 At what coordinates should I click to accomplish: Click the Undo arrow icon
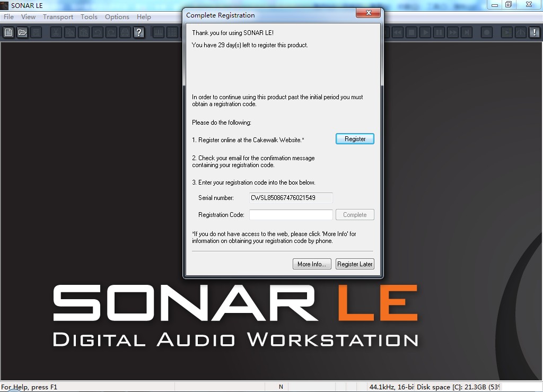(98, 32)
